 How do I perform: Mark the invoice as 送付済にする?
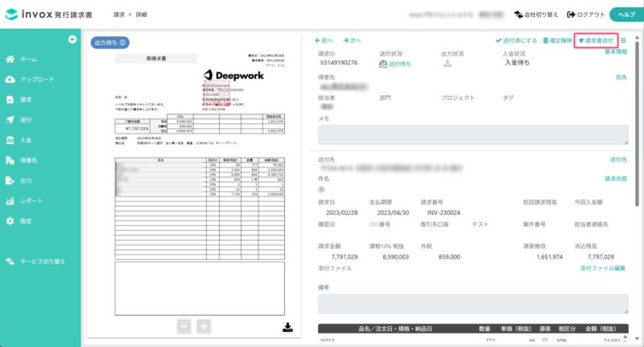coord(516,40)
